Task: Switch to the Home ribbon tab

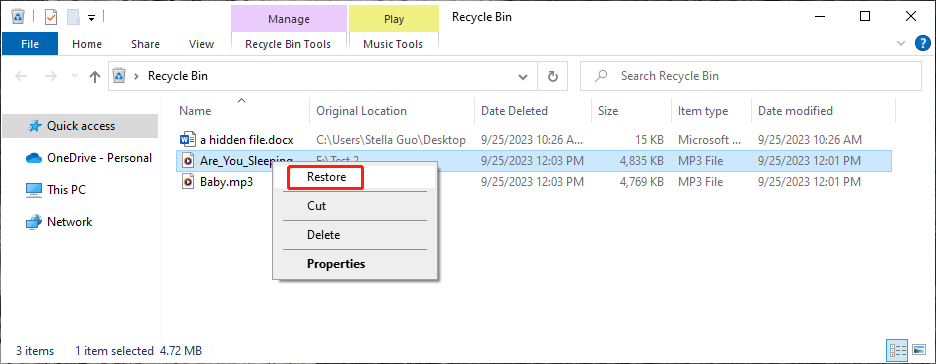Action: pos(87,44)
